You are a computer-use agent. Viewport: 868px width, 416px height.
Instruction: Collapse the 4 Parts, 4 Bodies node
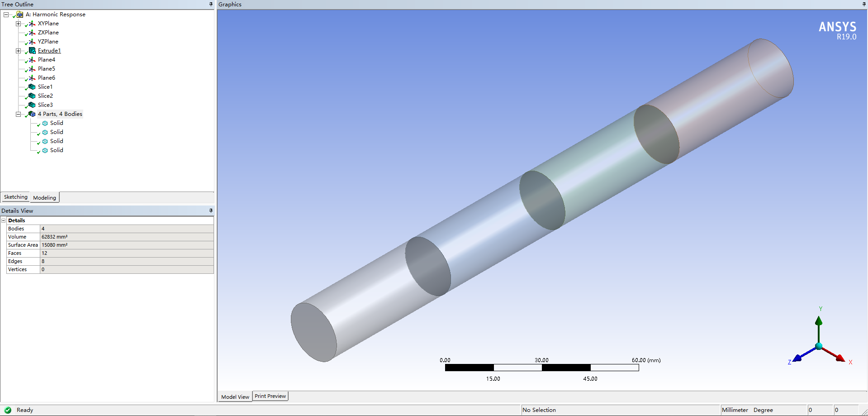[x=18, y=114]
